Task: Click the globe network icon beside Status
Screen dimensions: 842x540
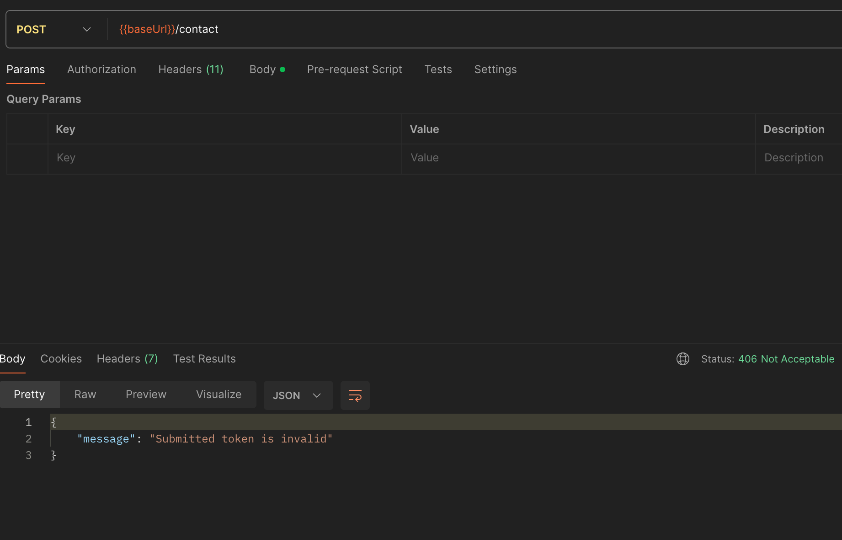Action: [x=683, y=359]
